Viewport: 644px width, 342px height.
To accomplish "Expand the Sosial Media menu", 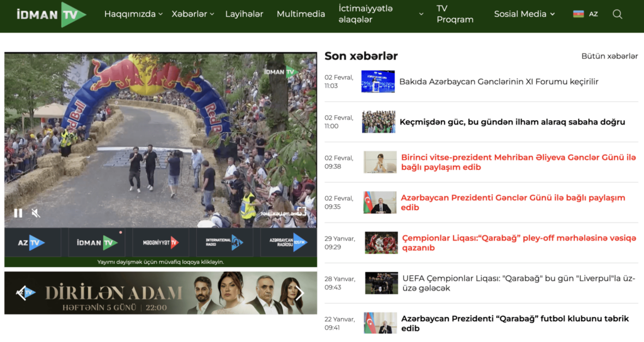I will coord(525,14).
